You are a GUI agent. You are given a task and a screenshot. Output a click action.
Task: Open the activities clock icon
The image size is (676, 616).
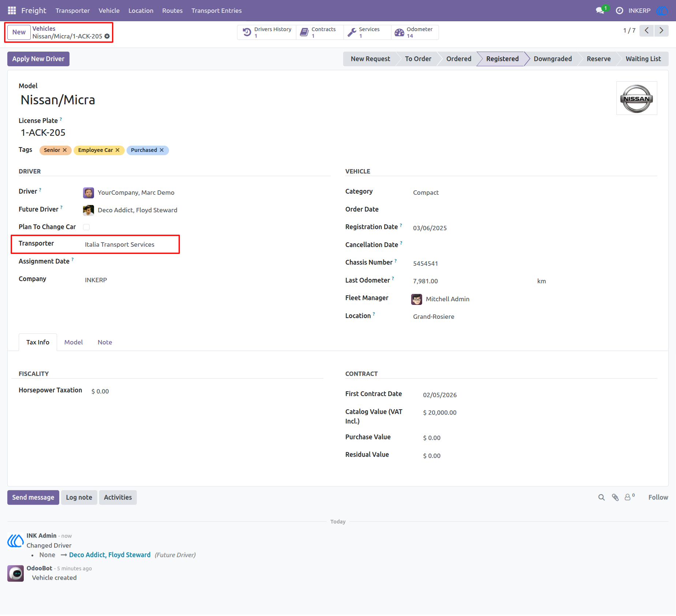(x=619, y=11)
